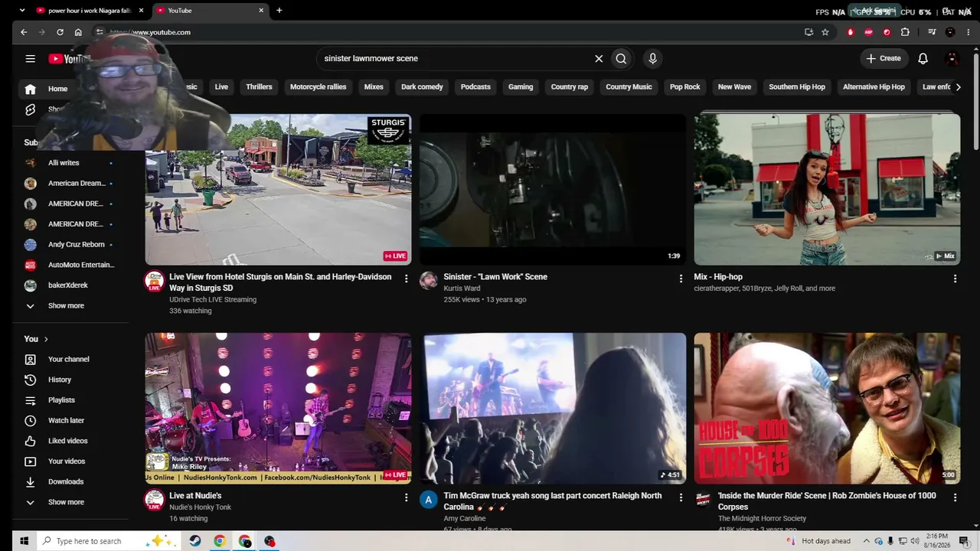Open options for Live View Sturgis video
This screenshot has height=551, width=980.
point(406,279)
